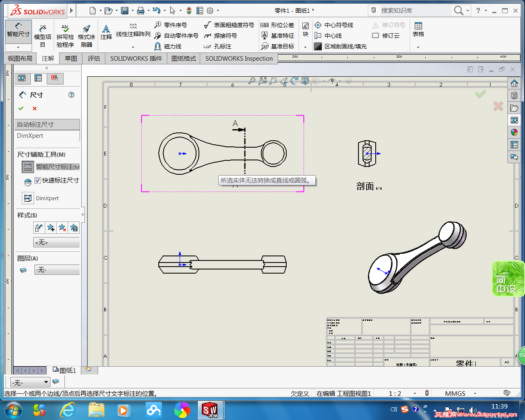This screenshot has width=525, height=420.
Task: Click the SOLIDWORKS Resources home icon
Action: click(x=514, y=83)
